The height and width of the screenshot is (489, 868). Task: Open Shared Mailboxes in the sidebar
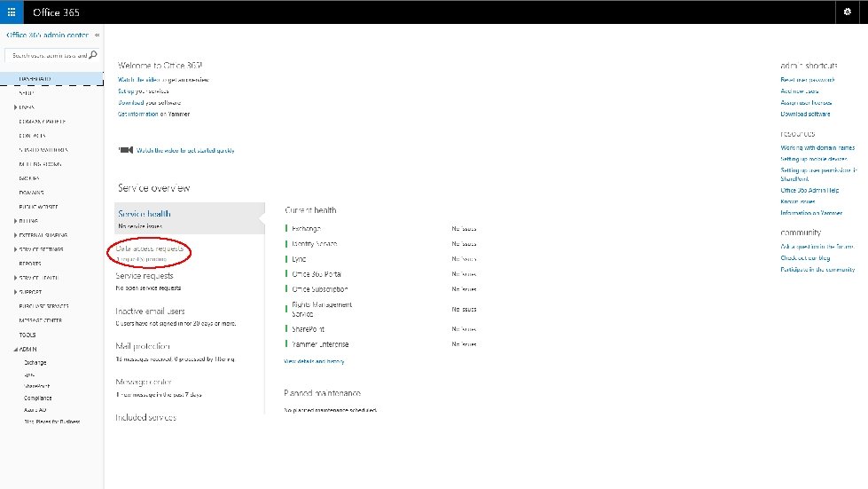pyautogui.click(x=43, y=150)
